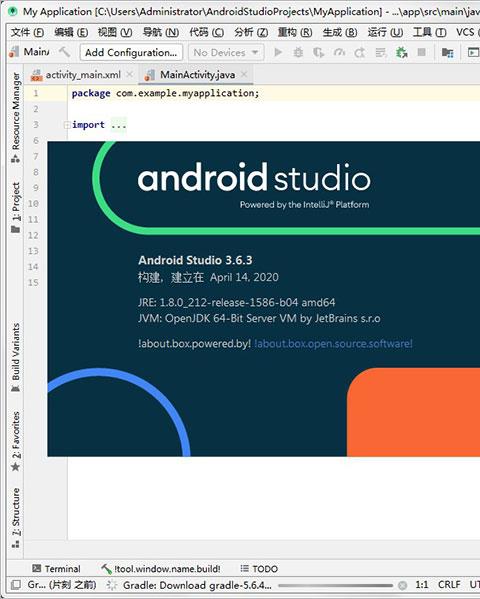
Task: Click the Stop square icon
Action: (x=422, y=52)
